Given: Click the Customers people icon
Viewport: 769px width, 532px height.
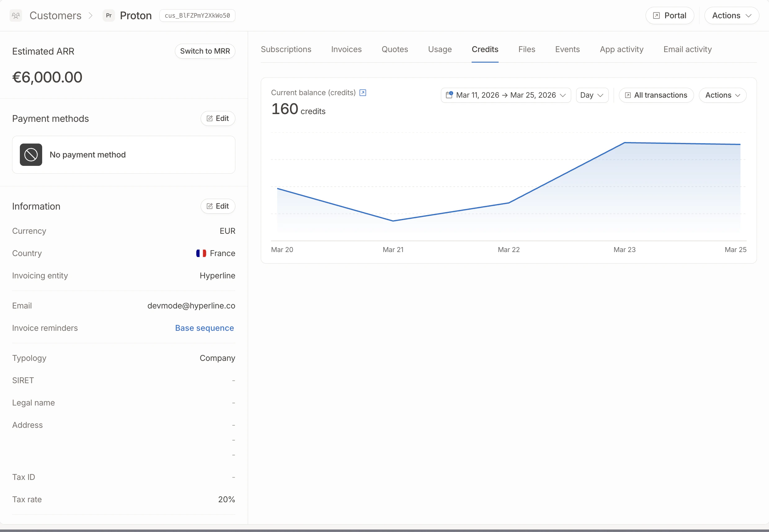Looking at the screenshot, I should pos(16,16).
